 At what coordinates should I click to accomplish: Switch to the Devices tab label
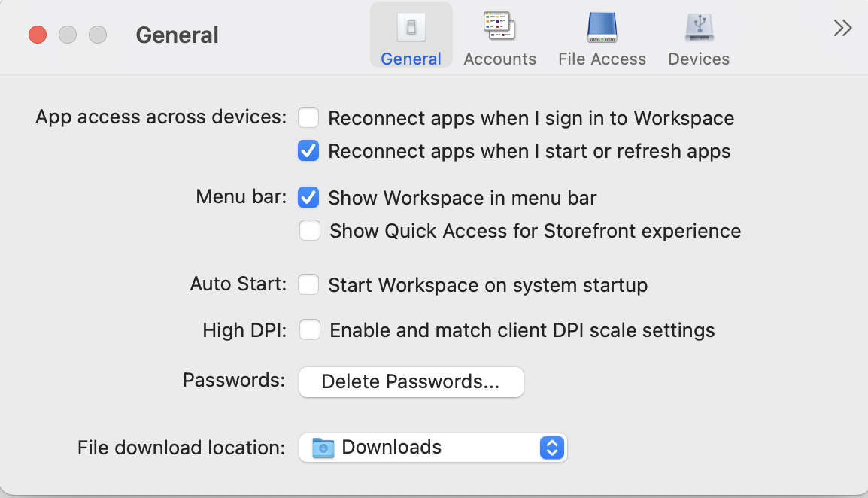699,59
